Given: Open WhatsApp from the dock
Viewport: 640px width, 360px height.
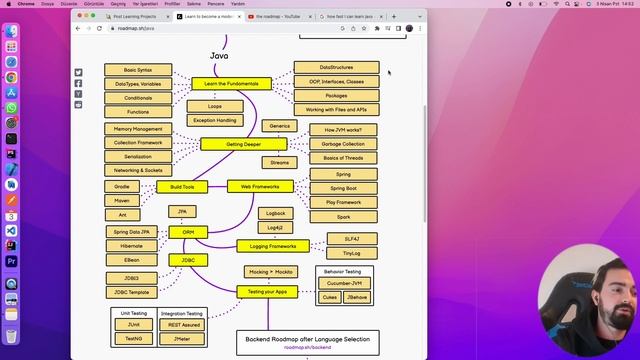Looking at the screenshot, I should (x=11, y=108).
